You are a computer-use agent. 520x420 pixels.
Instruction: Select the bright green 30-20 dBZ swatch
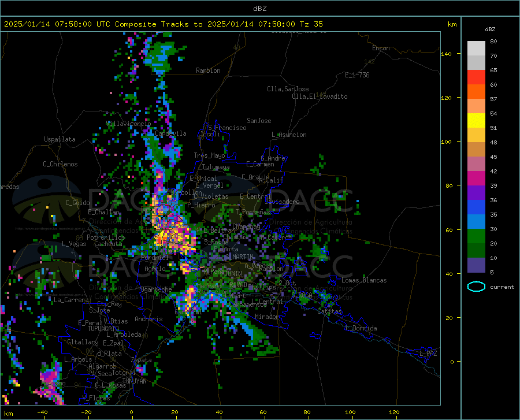[x=476, y=236]
